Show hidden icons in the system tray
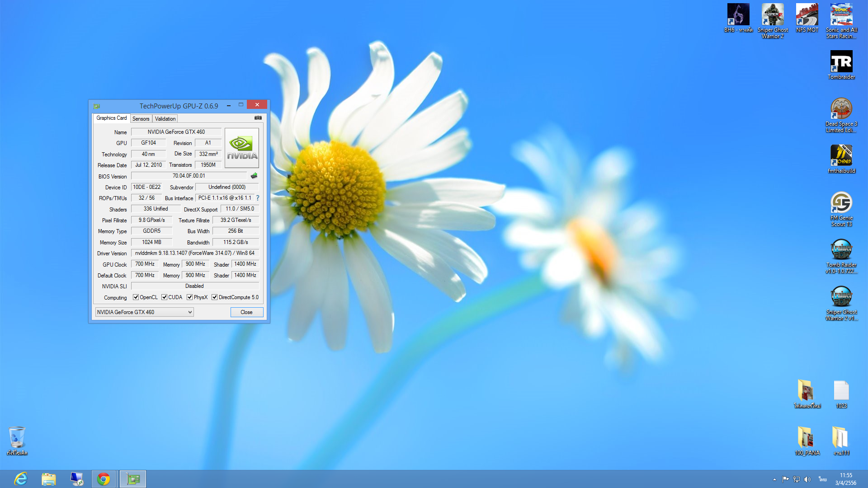 point(774,479)
